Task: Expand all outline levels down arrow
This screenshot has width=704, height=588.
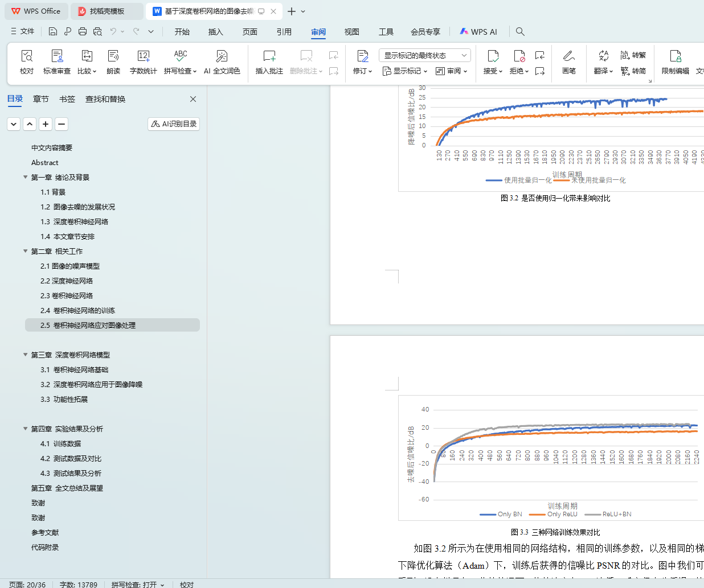Action: 14,124
